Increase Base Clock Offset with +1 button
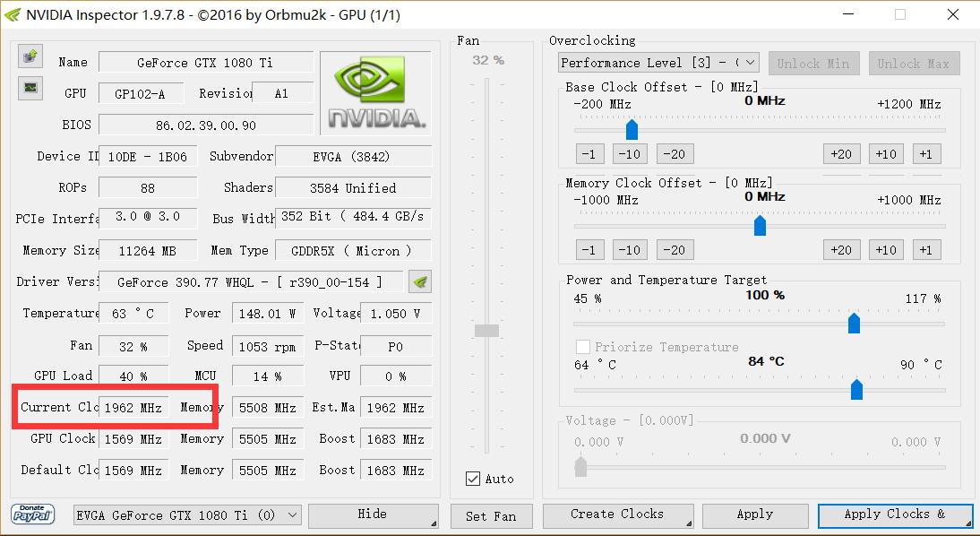 coord(926,154)
